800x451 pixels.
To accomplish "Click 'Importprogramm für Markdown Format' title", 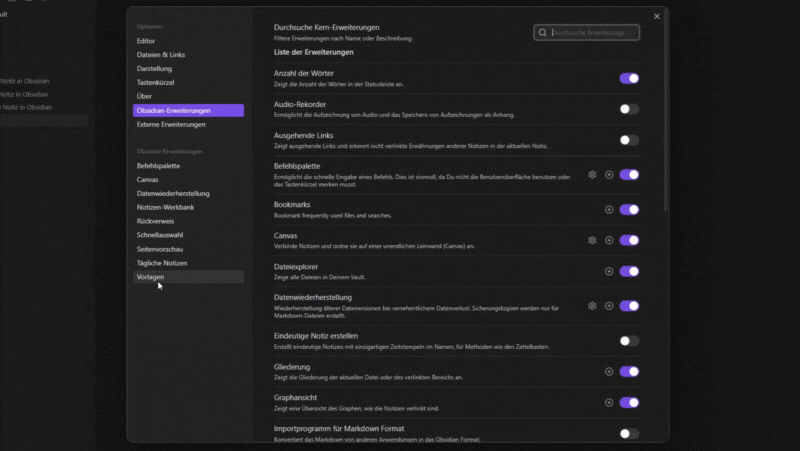I will pos(339,429).
